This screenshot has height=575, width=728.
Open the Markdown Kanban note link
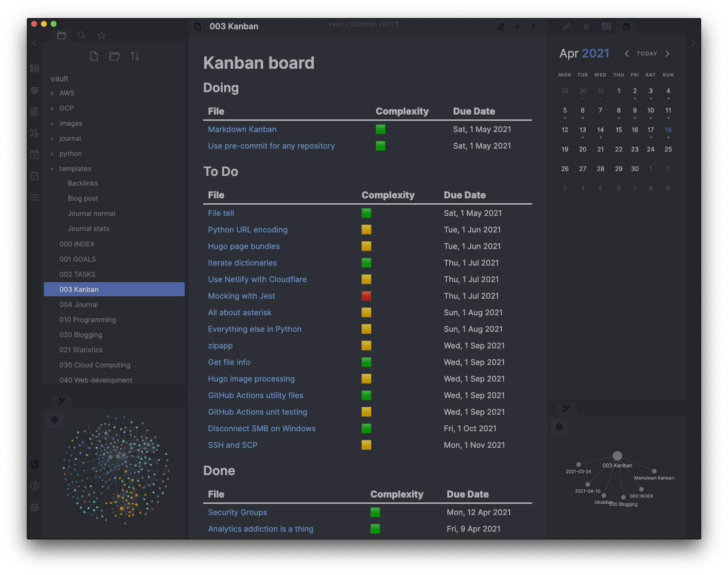[242, 129]
